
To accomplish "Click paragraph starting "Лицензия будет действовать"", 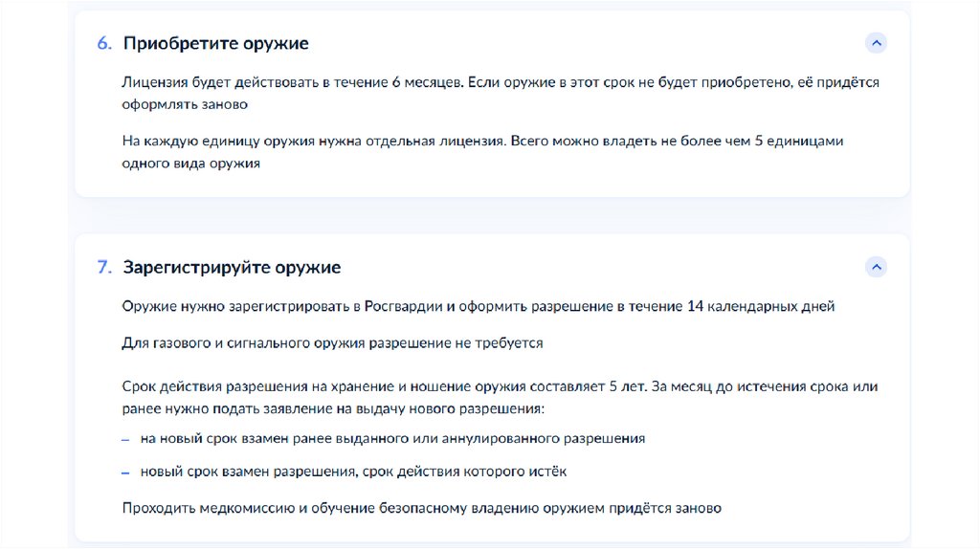I will coord(501,93).
